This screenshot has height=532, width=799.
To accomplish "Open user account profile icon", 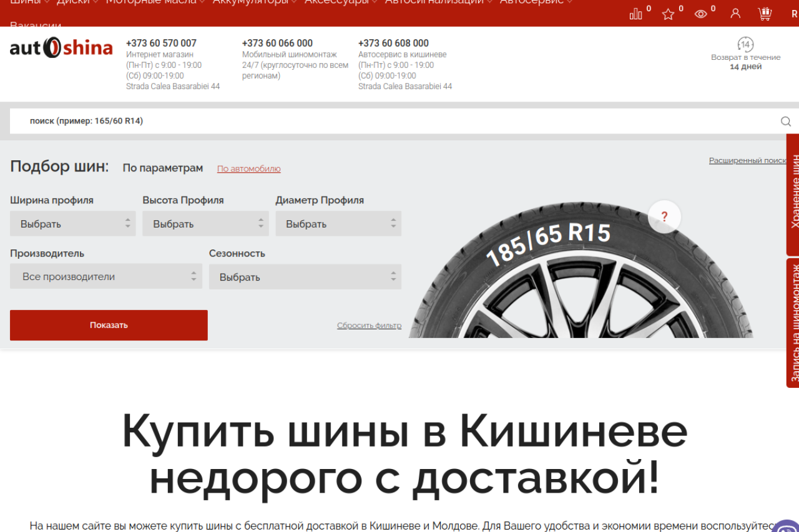I will tap(735, 14).
